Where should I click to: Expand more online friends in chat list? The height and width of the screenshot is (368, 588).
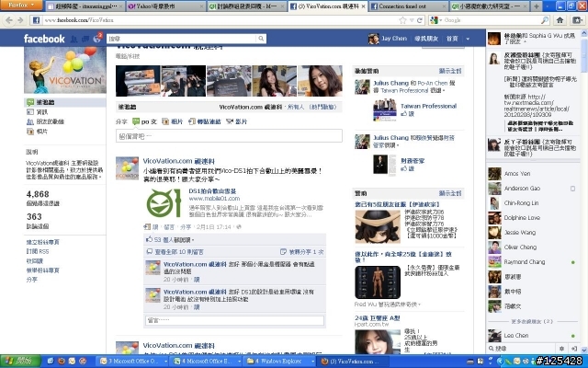[x=531, y=321]
